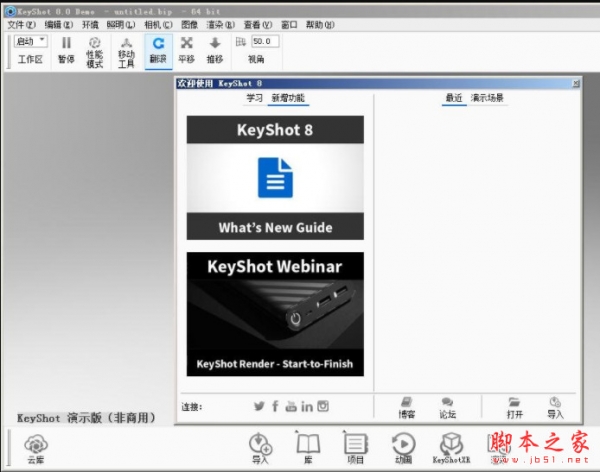Open the YouTube link icon
The width and height of the screenshot is (600, 472).
coord(291,406)
